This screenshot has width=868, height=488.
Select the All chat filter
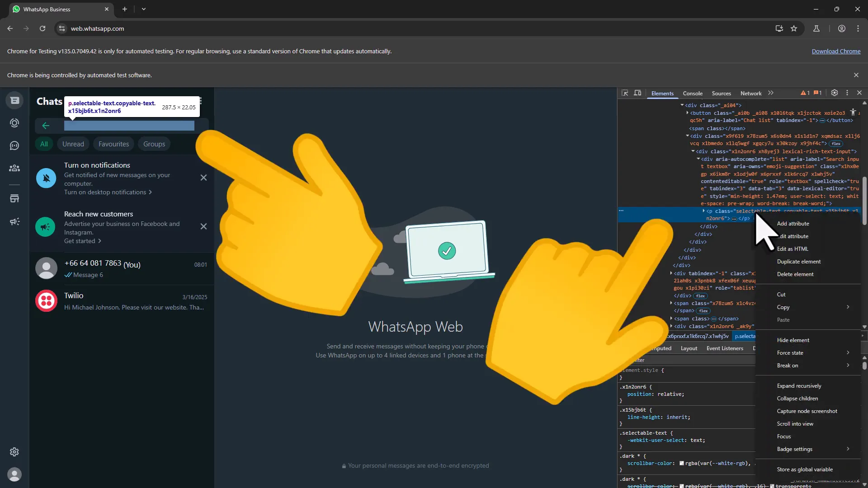pyautogui.click(x=44, y=144)
